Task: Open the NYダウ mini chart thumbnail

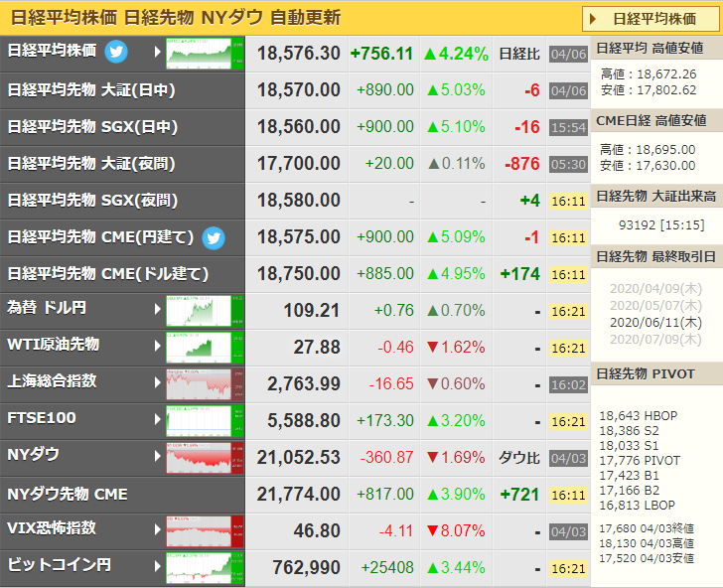Action: tap(205, 458)
